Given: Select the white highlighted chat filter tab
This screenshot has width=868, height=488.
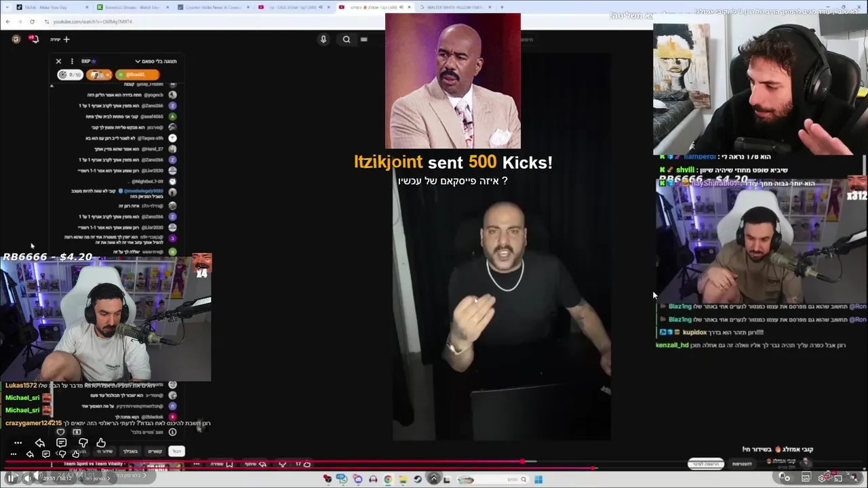Looking at the screenshot, I should [x=176, y=451].
